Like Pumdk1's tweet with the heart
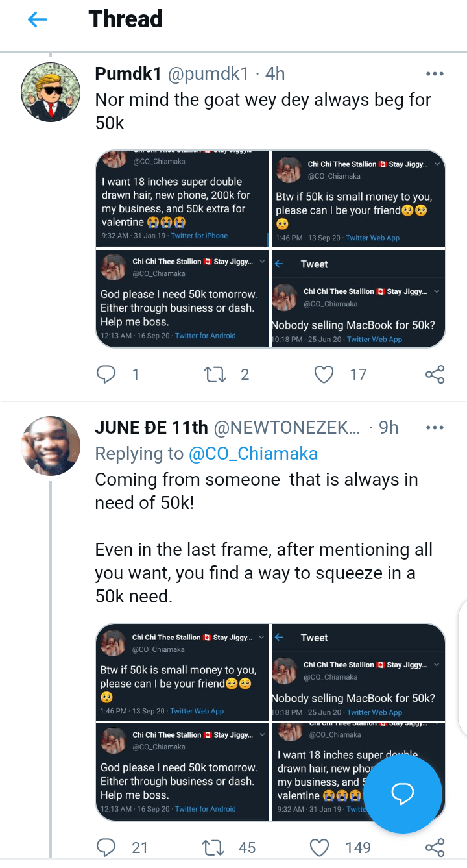 323,374
